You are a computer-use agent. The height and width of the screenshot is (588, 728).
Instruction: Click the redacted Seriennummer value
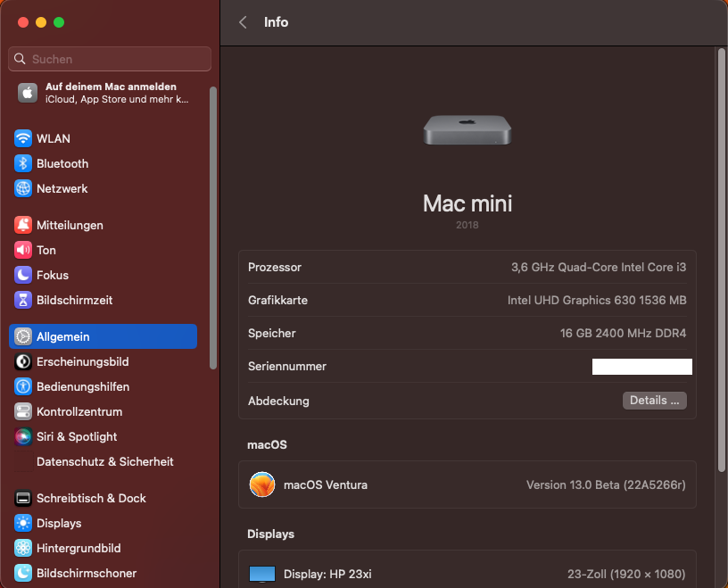point(642,367)
